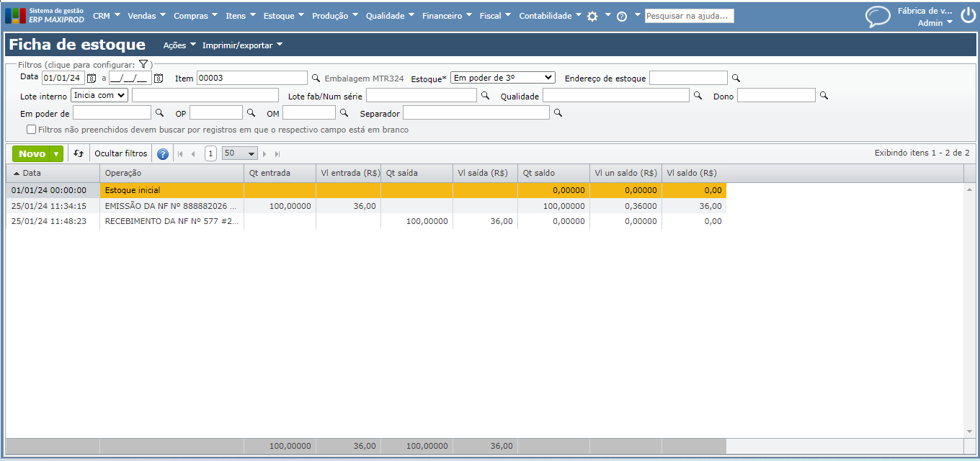Click the power logout icon
Screen dimensions: 980x461
(x=967, y=16)
